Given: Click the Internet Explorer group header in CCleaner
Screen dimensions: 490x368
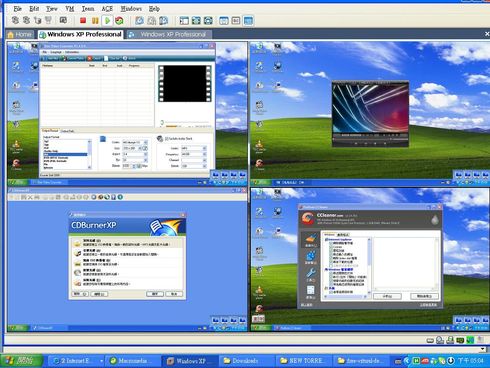Looking at the screenshot, I should pos(339,240).
